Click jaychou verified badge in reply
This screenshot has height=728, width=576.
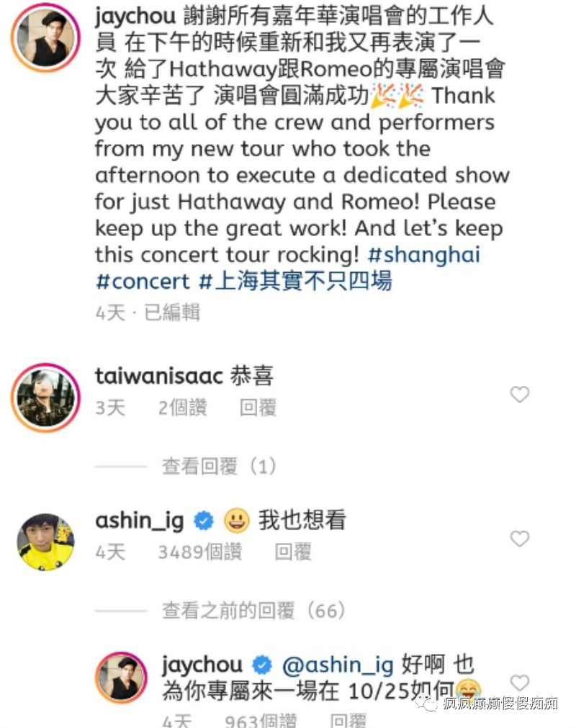[x=262, y=665]
